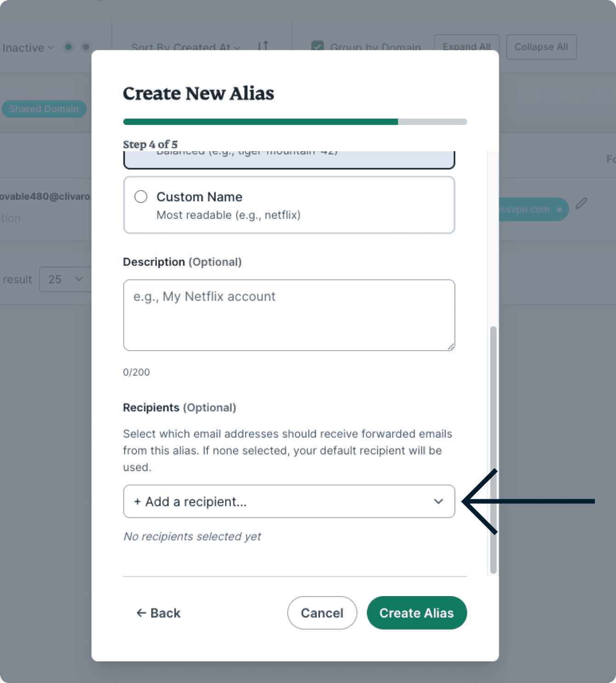Click the Cancel button
The image size is (616, 683).
[322, 613]
